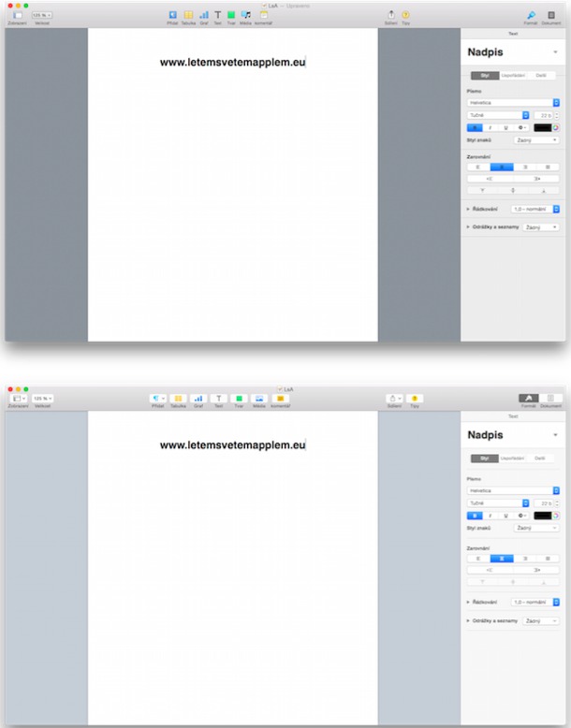Add a shape with Tvar, lower window
The width and height of the screenshot is (571, 728).
coord(239,399)
